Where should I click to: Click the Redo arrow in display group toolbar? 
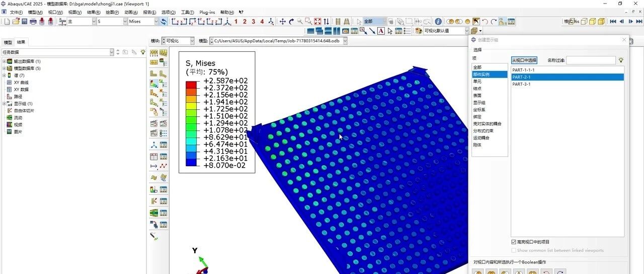pos(494,21)
